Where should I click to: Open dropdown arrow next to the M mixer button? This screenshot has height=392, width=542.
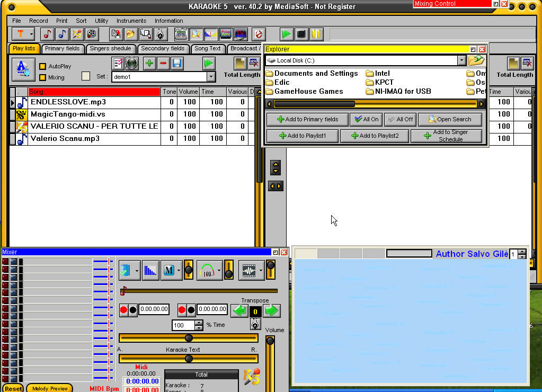tap(179, 271)
